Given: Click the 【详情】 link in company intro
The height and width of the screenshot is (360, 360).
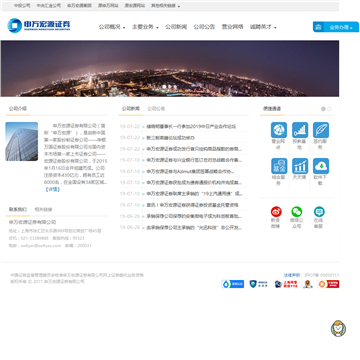Looking at the screenshot, I should point(52,189).
